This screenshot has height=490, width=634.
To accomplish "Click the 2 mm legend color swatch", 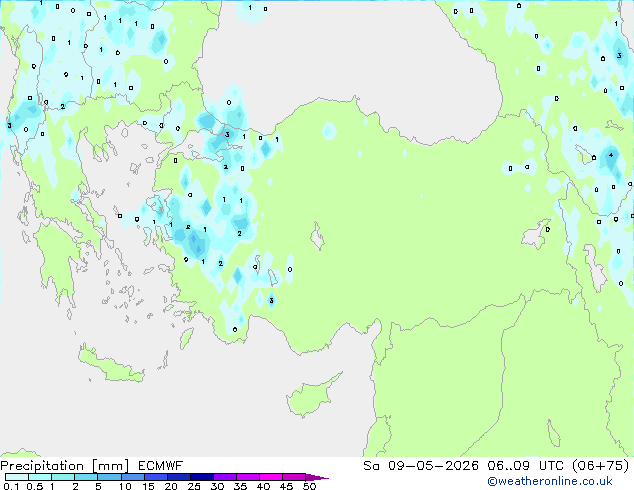I will pyautogui.click(x=87, y=477).
